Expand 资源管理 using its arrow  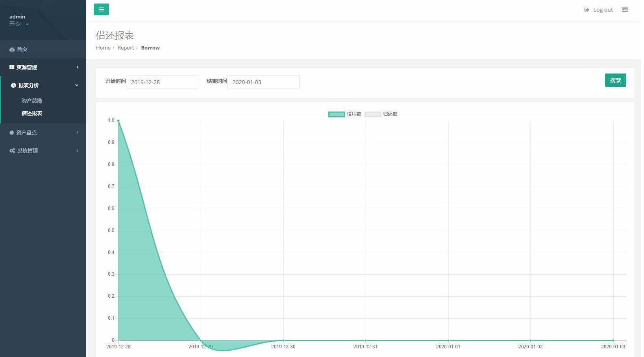(78, 67)
